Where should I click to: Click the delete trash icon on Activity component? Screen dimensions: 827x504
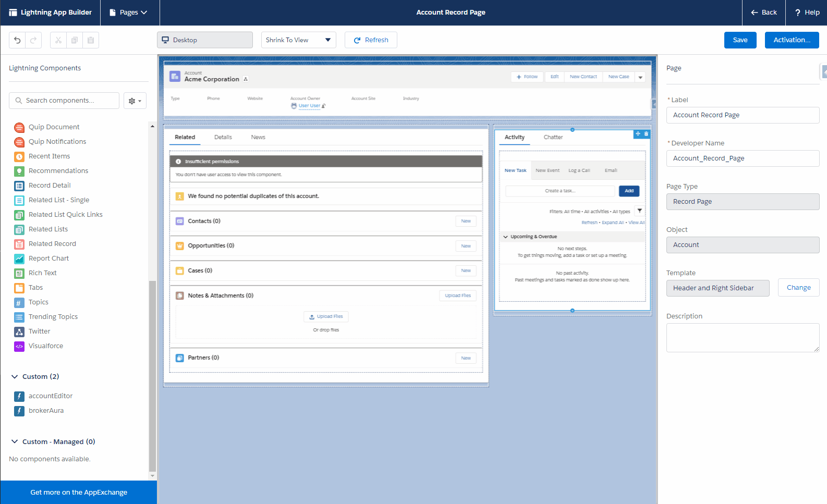coord(647,134)
